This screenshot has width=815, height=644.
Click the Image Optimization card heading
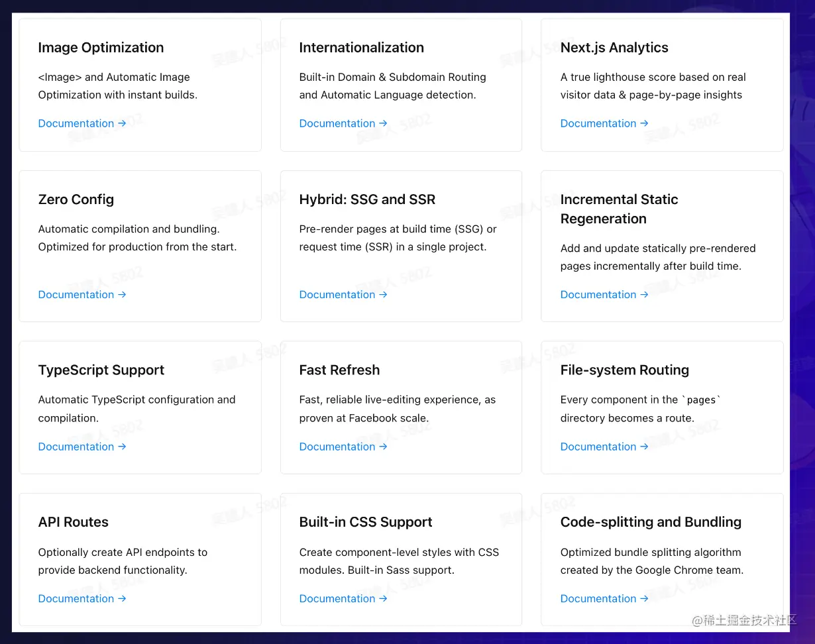pyautogui.click(x=101, y=48)
